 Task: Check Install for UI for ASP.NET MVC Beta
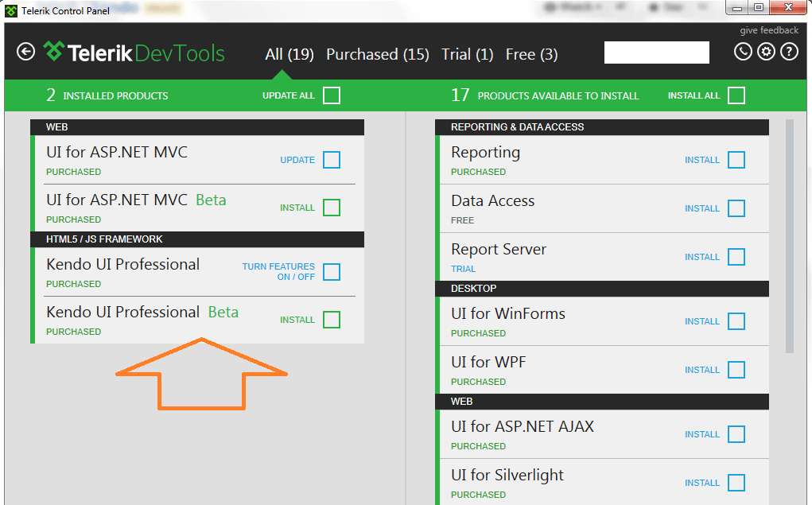(332, 208)
